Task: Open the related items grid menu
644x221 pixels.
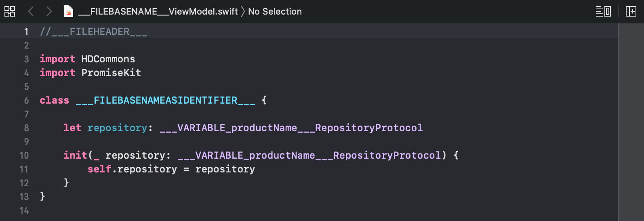Action: (x=10, y=11)
